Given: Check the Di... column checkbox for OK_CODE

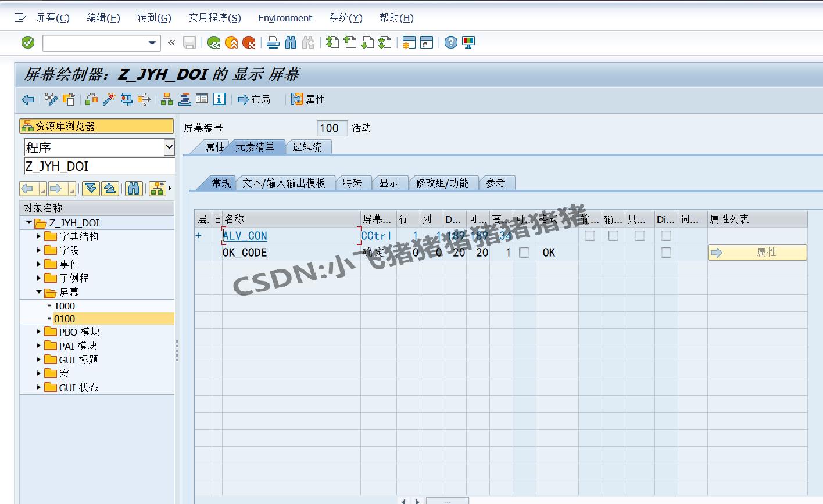Looking at the screenshot, I should [665, 253].
